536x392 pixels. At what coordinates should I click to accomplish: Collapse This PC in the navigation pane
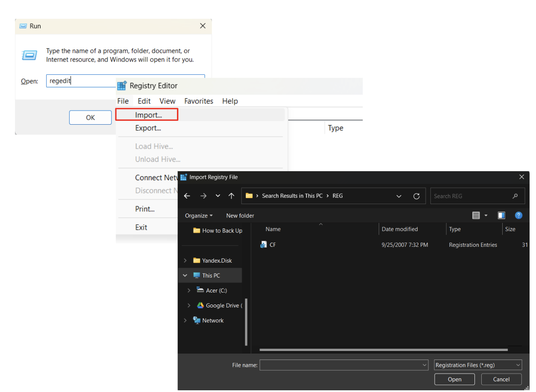(185, 275)
